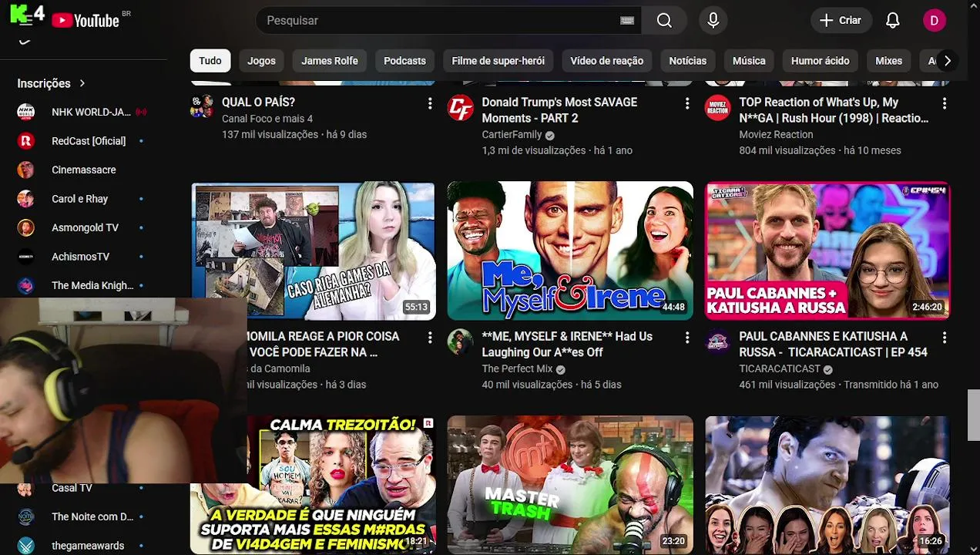Select the Notícias filter chip
The image size is (980, 555).
[x=688, y=61]
